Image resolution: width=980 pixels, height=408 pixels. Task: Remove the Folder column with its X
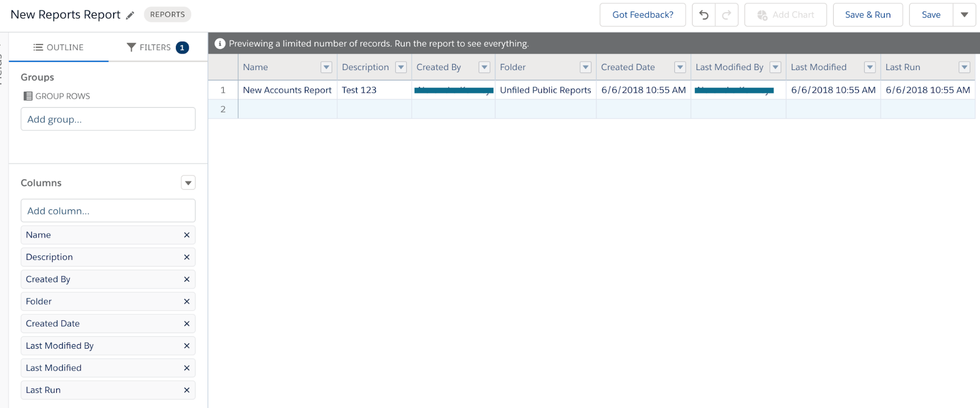[187, 302]
